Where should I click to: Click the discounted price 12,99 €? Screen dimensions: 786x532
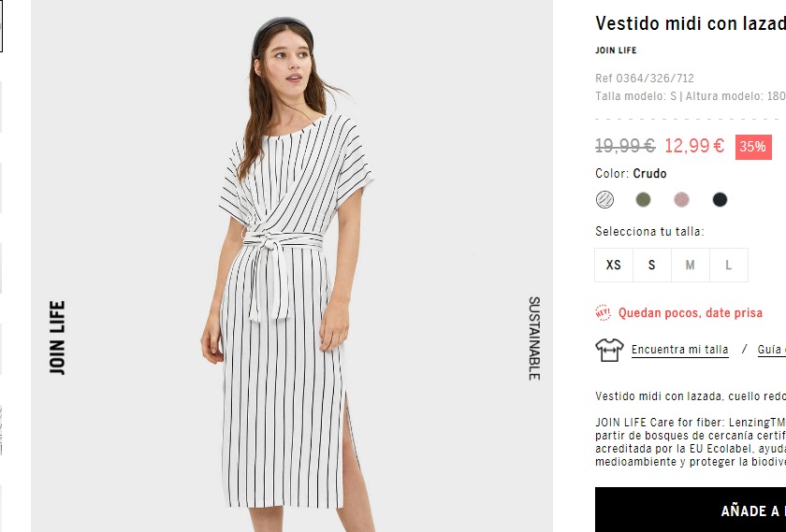(x=694, y=146)
